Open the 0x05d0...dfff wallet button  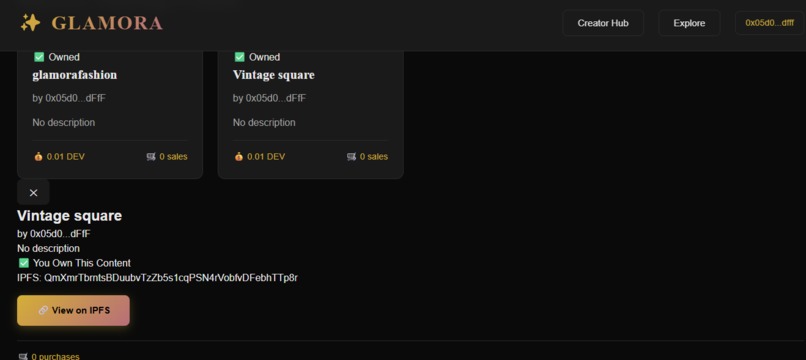coord(770,23)
